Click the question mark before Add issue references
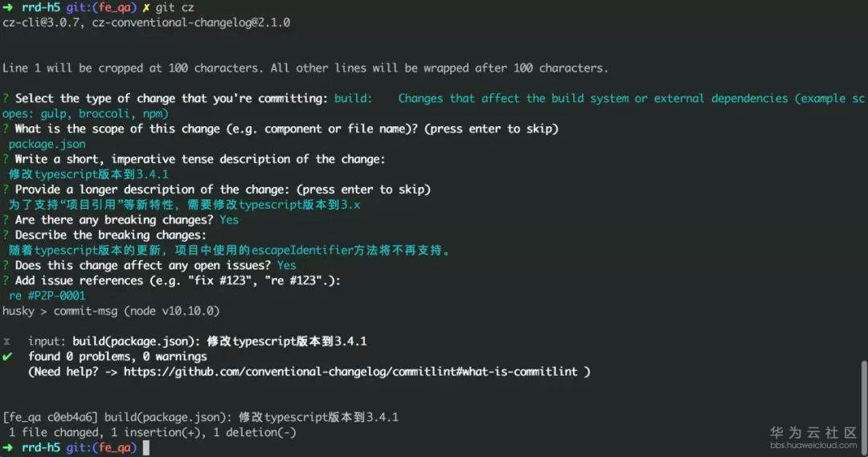The image size is (868, 457). [6, 280]
